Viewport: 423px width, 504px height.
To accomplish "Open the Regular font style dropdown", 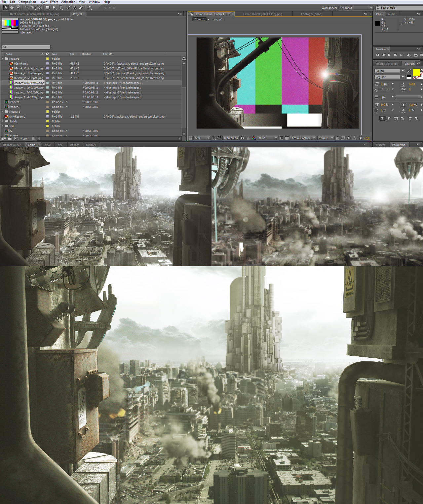I will pyautogui.click(x=390, y=77).
